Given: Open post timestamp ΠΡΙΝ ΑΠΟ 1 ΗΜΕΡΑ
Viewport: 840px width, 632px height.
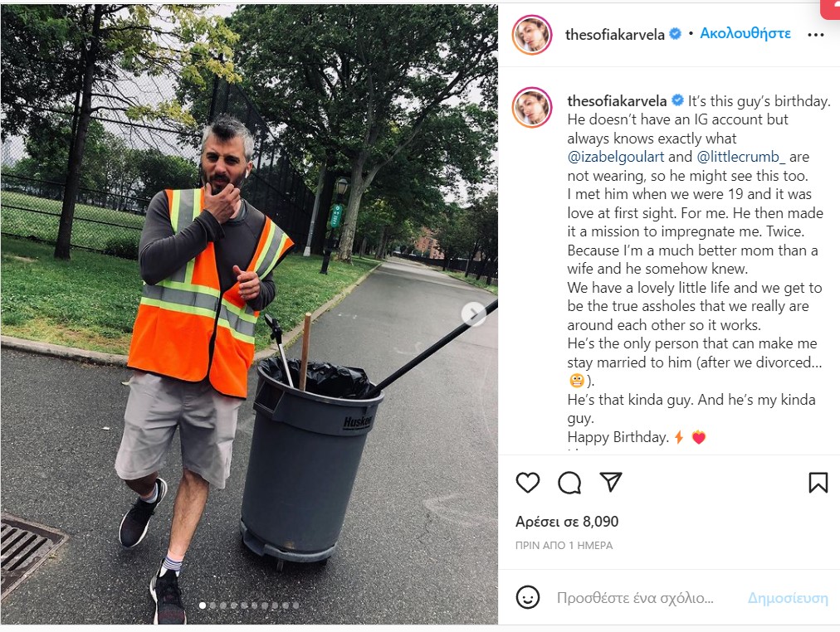Looking at the screenshot, I should [564, 545].
